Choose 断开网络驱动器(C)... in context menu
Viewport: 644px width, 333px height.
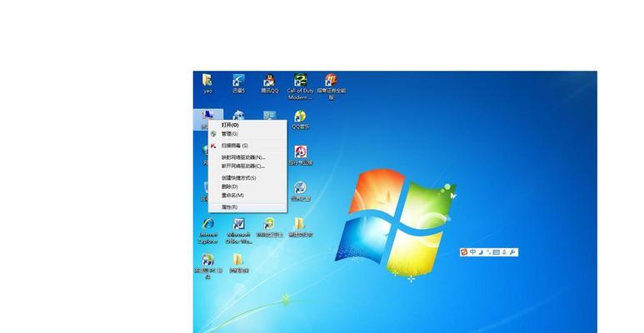pyautogui.click(x=247, y=166)
